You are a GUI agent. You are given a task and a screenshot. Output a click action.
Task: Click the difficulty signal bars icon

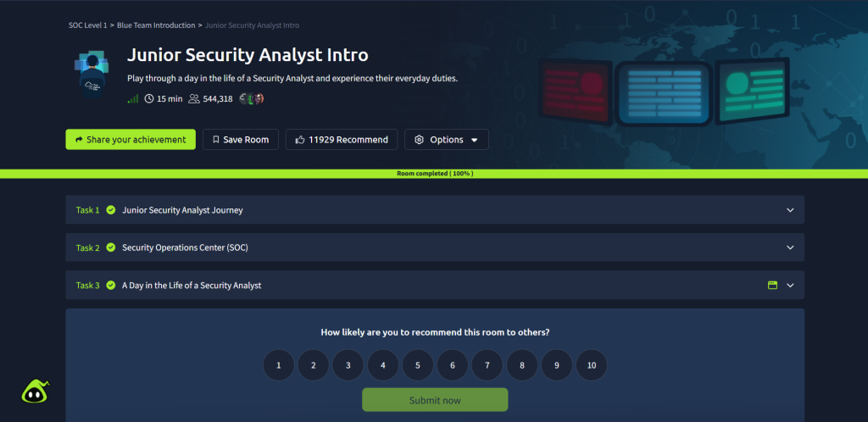(x=132, y=99)
